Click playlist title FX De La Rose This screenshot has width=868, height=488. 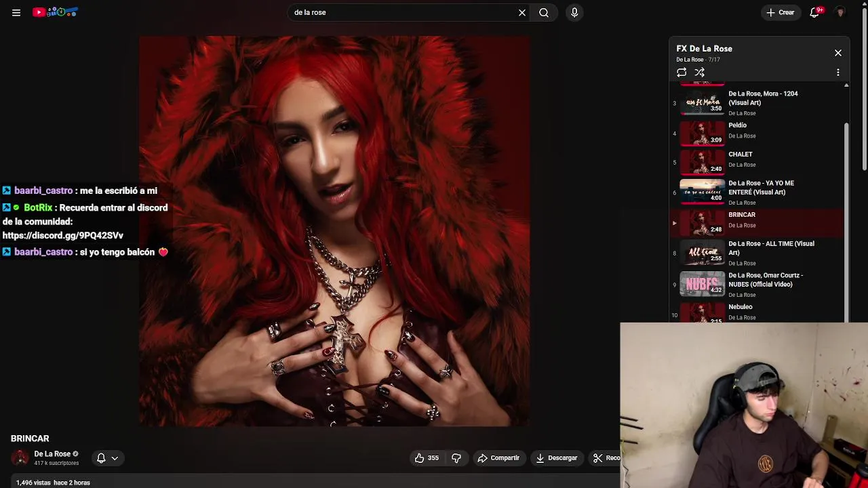[704, 49]
